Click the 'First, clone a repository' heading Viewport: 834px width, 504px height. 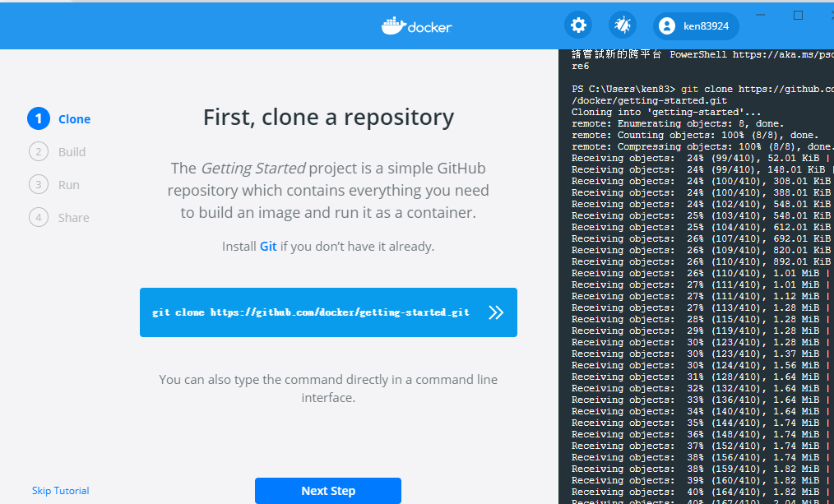pyautogui.click(x=328, y=118)
